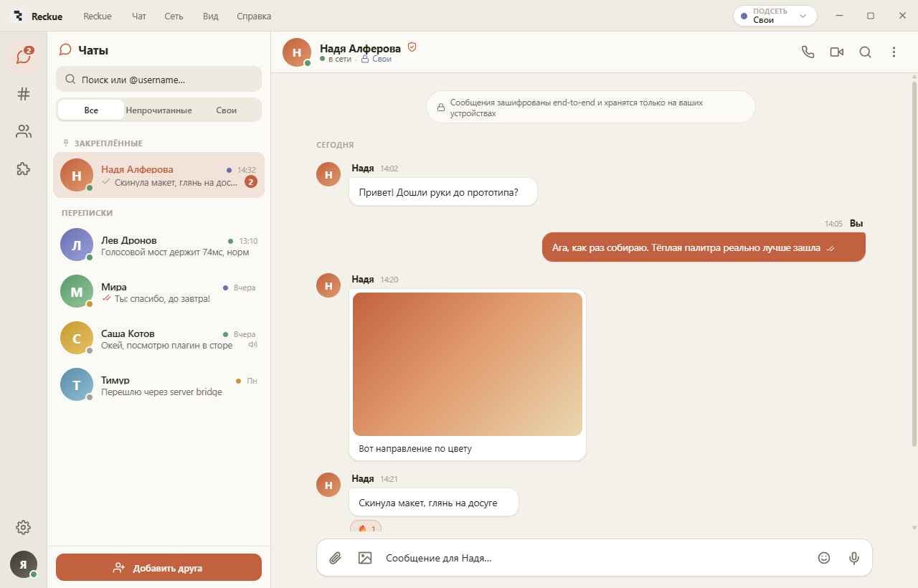The height and width of the screenshot is (588, 918).
Task: Open the chat with Мира
Action: tap(158, 293)
